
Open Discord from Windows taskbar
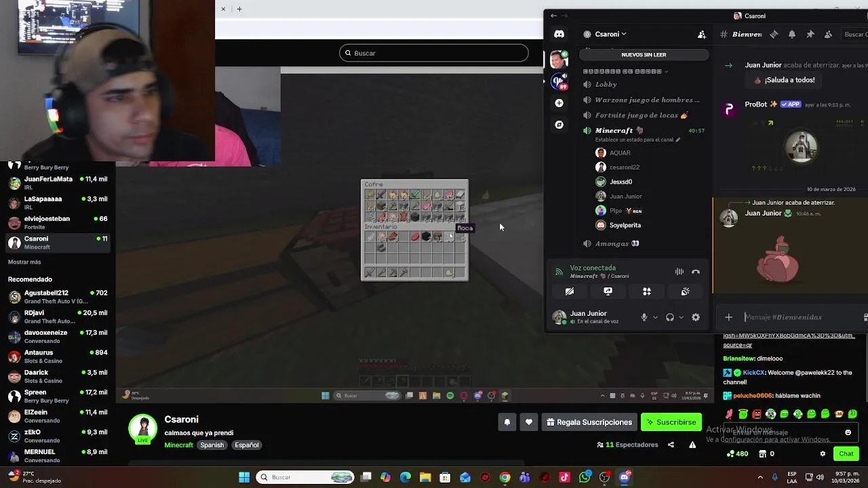tap(625, 477)
